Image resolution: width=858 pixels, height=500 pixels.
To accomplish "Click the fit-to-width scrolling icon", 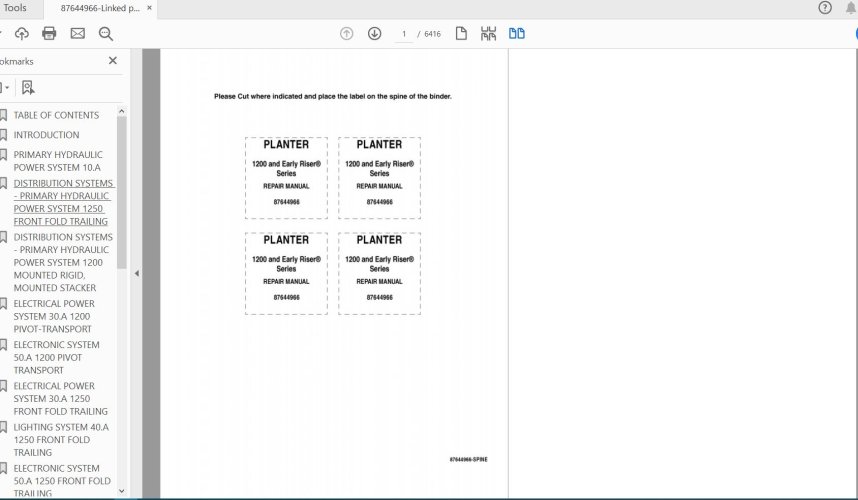I will (x=488, y=34).
